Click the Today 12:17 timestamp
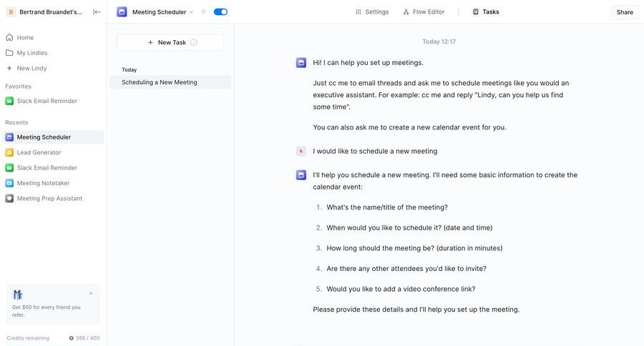This screenshot has height=346, width=644. point(439,41)
